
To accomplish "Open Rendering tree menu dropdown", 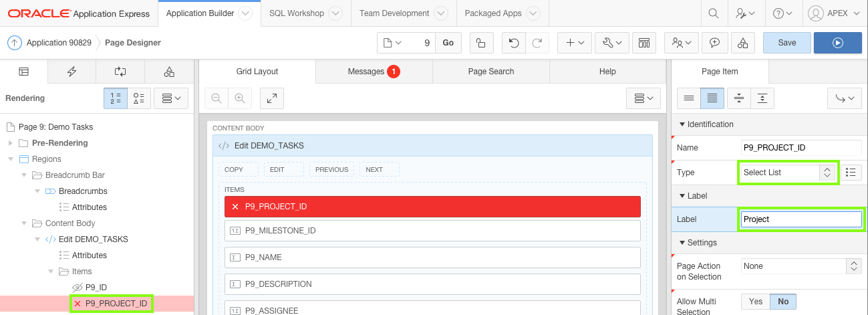I will [x=172, y=98].
